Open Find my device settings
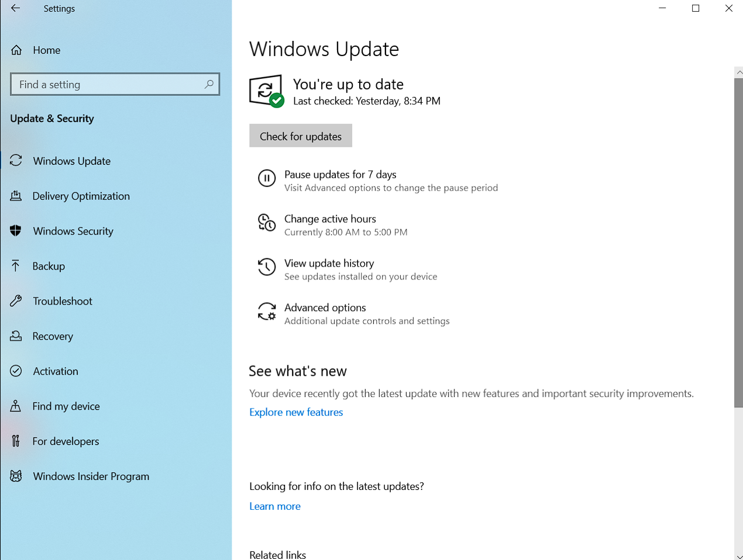The height and width of the screenshot is (560, 743). pos(66,406)
